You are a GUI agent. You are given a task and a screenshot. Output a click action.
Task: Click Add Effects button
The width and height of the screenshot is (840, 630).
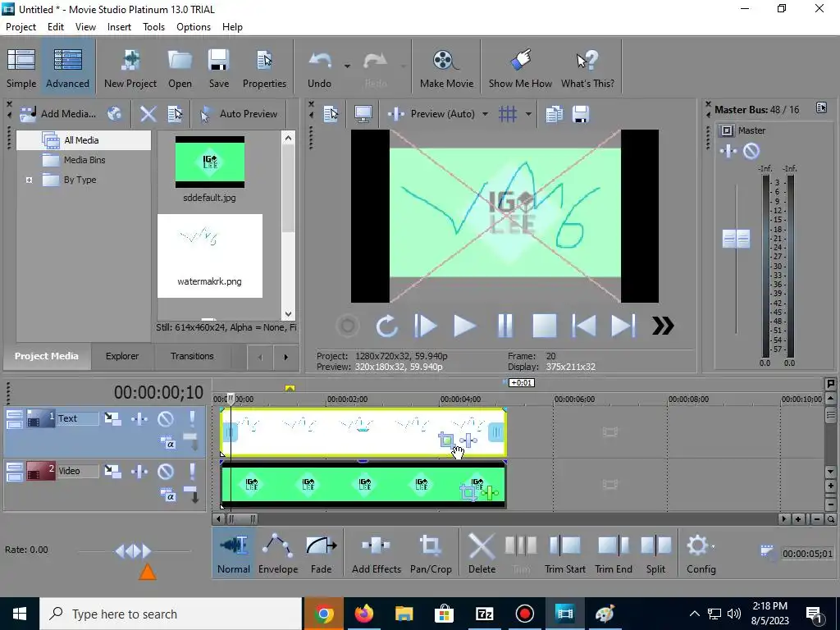376,555
